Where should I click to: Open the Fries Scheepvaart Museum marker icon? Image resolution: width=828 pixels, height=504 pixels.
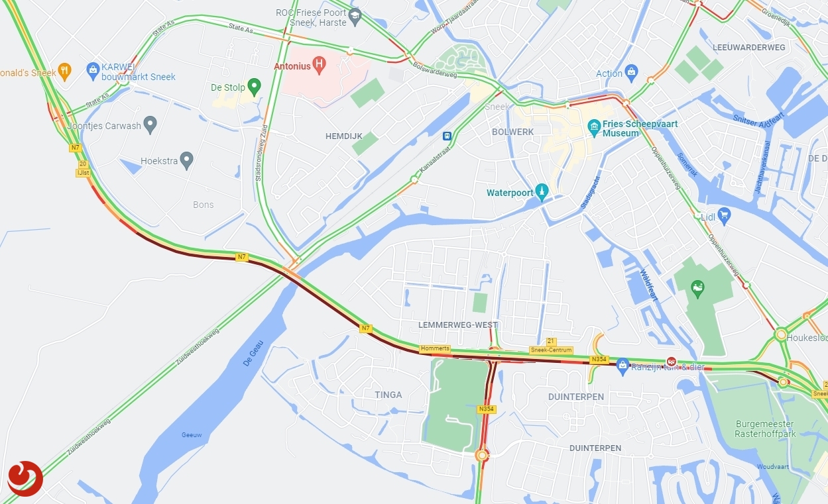[594, 126]
